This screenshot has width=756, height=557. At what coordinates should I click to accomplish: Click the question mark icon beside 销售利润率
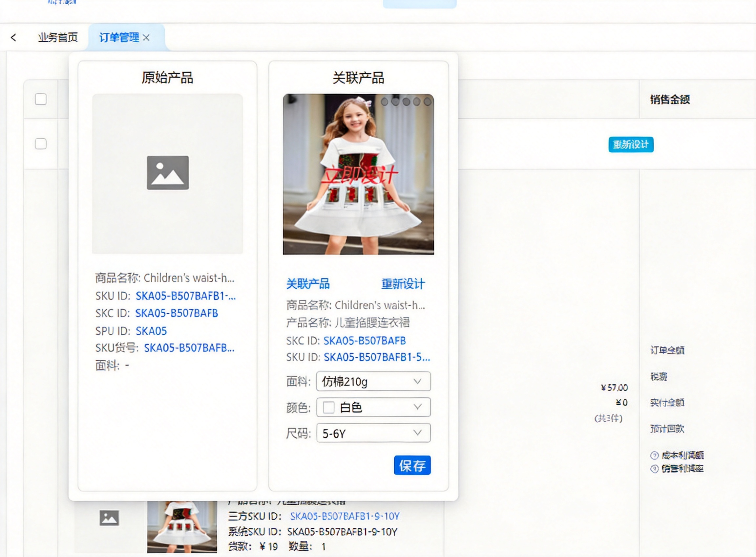click(x=654, y=469)
